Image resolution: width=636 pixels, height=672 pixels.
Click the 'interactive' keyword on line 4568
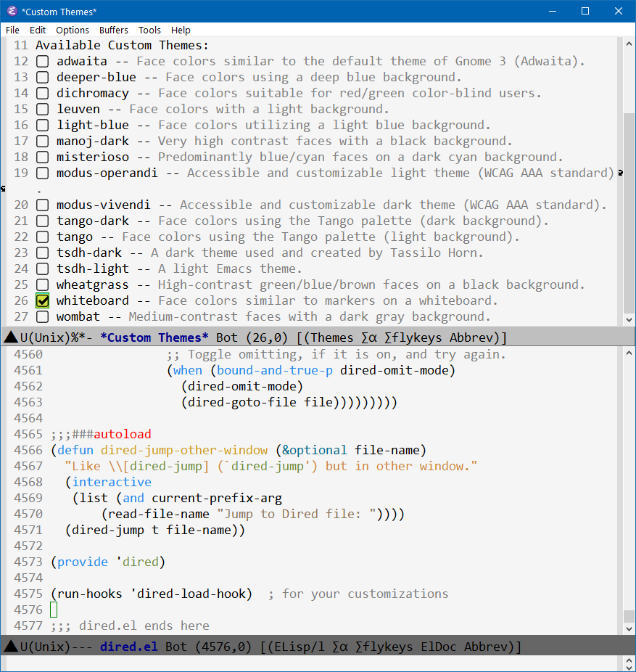coord(112,482)
